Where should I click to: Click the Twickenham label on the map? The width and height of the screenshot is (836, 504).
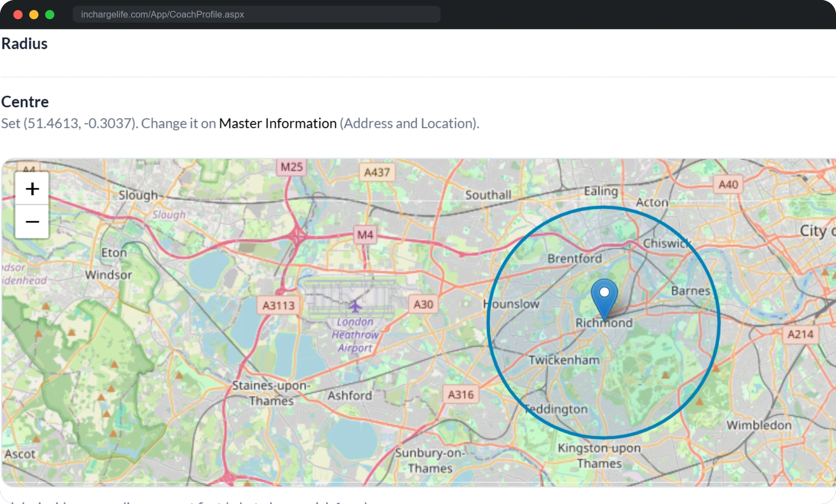(564, 360)
